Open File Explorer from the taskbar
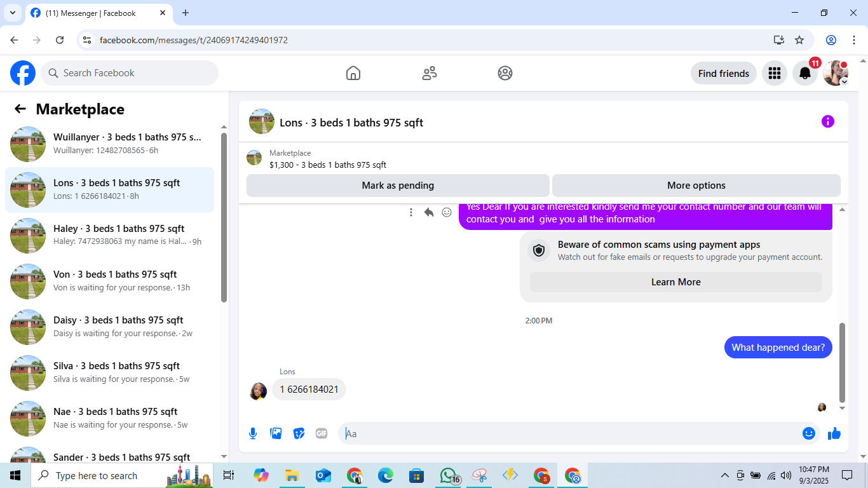Image resolution: width=868 pixels, height=488 pixels. click(292, 475)
